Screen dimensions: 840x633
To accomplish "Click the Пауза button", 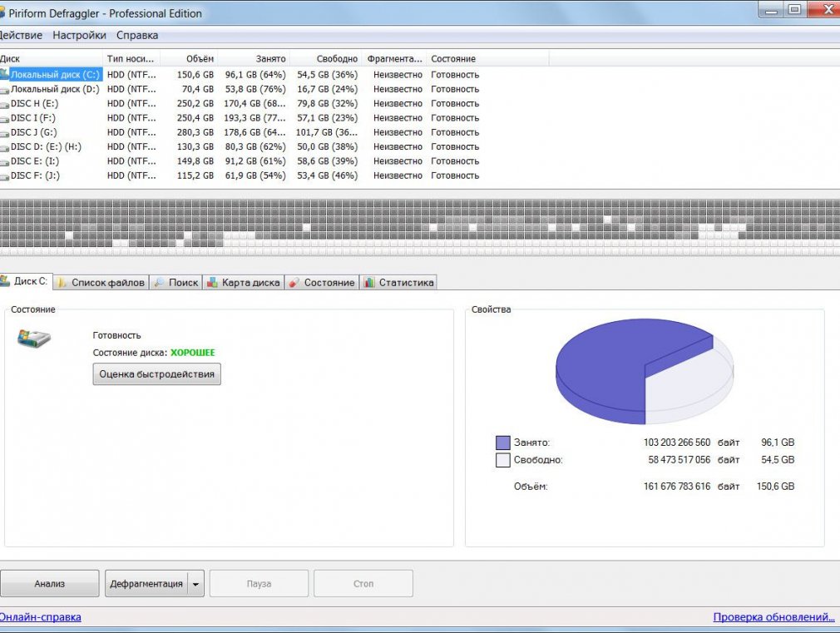I will coord(259,584).
